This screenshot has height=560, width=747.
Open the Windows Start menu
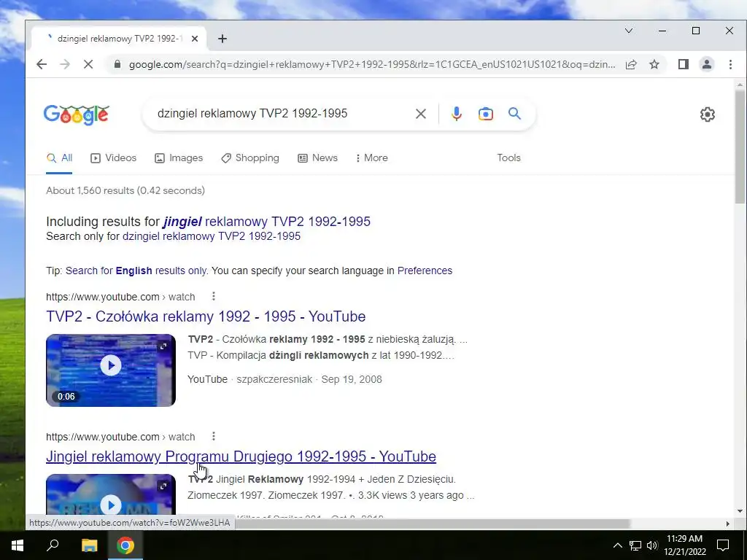click(x=18, y=545)
